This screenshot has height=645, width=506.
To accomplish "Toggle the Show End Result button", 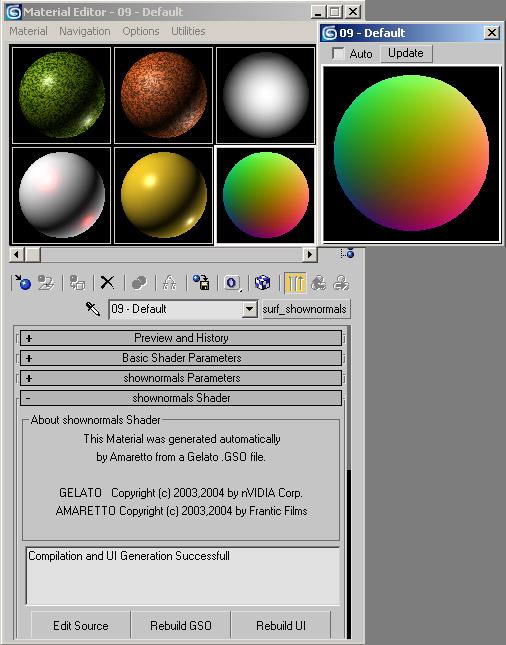I will [x=295, y=283].
